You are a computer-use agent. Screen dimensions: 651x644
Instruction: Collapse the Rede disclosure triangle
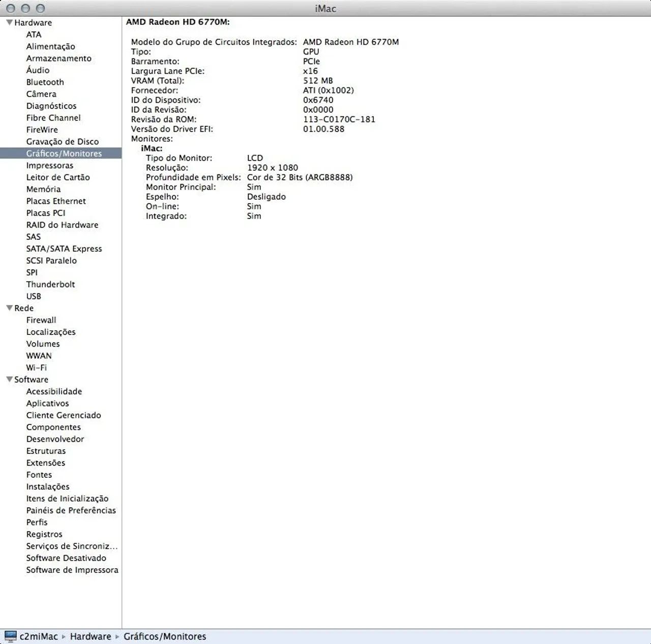(9, 308)
